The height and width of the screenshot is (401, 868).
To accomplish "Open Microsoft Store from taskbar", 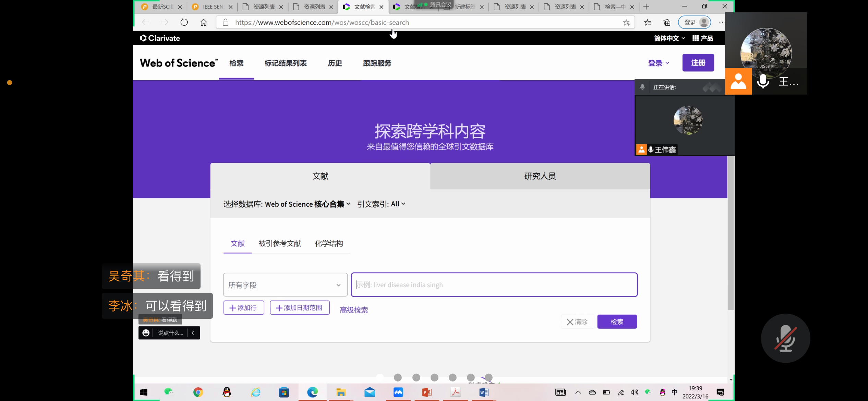I will [x=284, y=392].
